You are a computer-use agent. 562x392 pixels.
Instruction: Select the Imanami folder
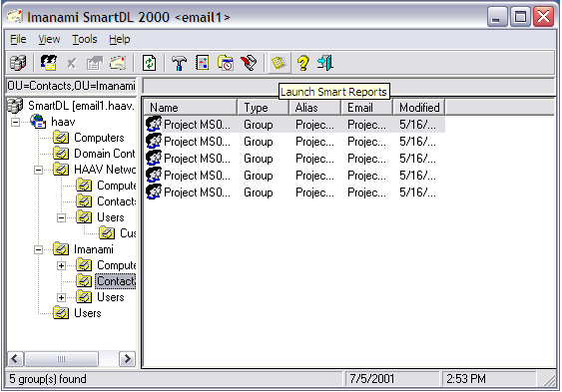[x=94, y=249]
